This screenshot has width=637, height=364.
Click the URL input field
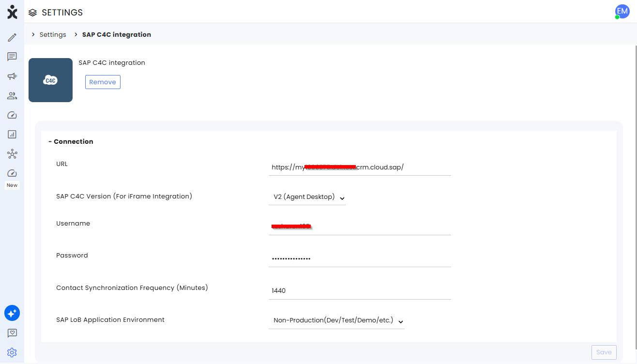coord(360,167)
